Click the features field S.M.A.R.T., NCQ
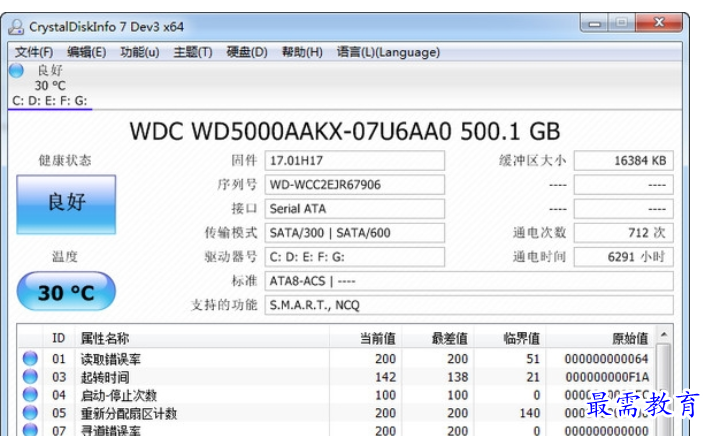Viewport: 708px width, 436px height. 469,305
